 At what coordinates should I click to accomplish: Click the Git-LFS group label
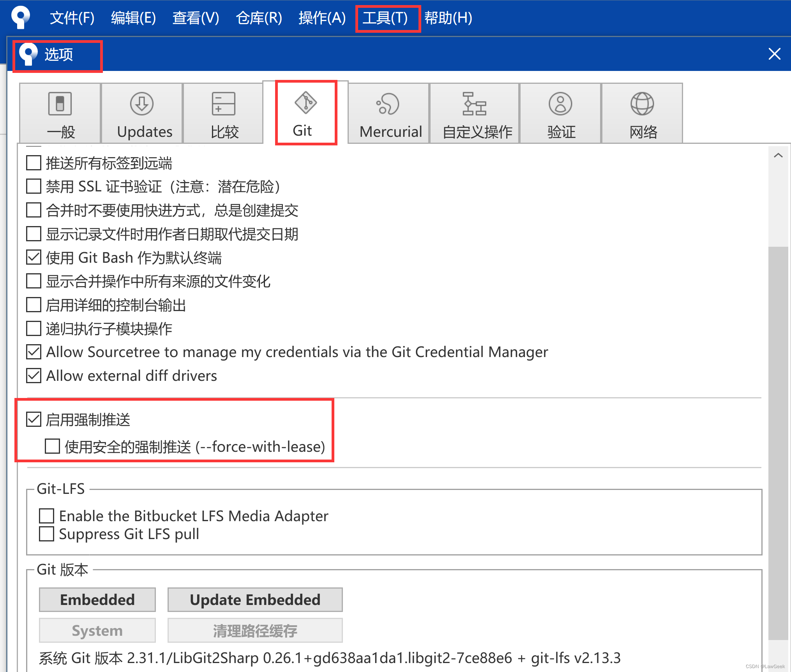point(61,489)
